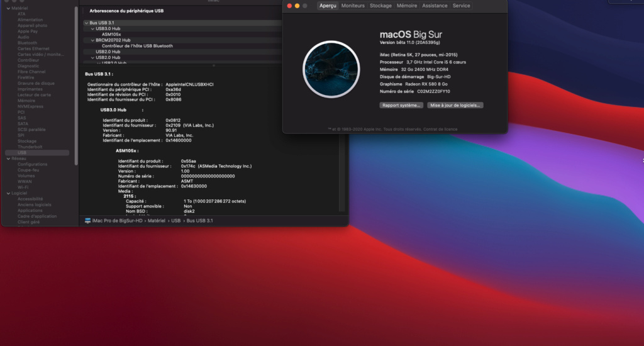This screenshot has height=346, width=644.
Task: Switch to the Aperçu tab
Action: pos(328,6)
